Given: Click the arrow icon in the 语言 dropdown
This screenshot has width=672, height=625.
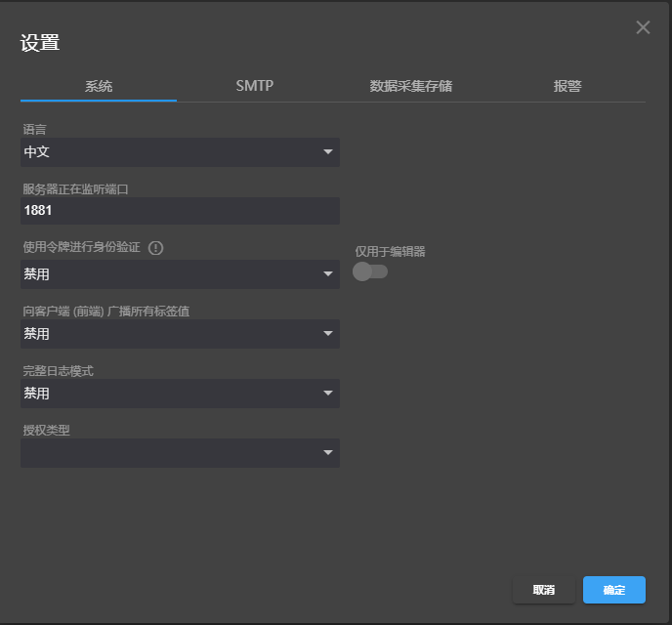Looking at the screenshot, I should (328, 152).
